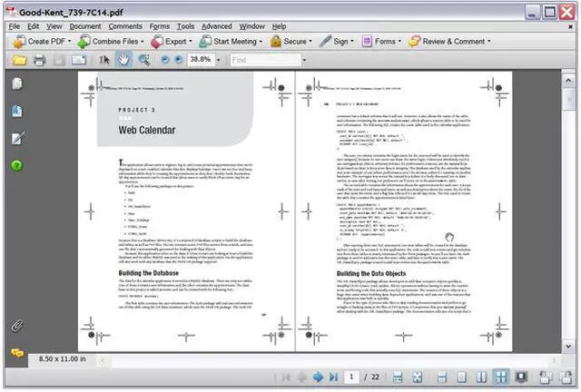
Task: Click the page number field showing 1
Action: (x=351, y=377)
